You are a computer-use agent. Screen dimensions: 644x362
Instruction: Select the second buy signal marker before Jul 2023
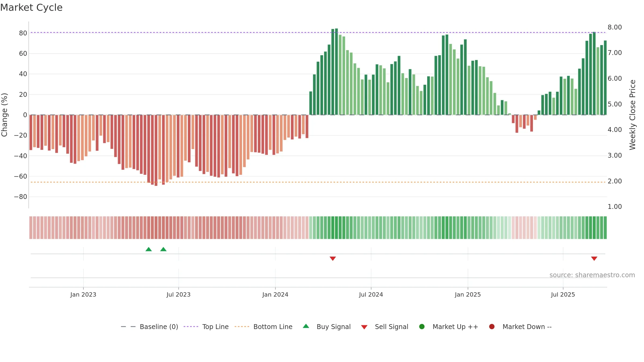pos(163,249)
